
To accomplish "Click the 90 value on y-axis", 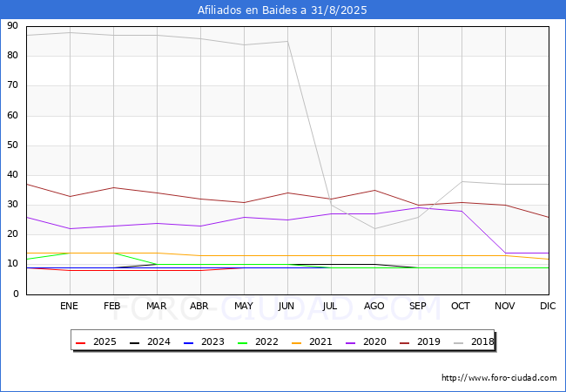I will [13, 26].
